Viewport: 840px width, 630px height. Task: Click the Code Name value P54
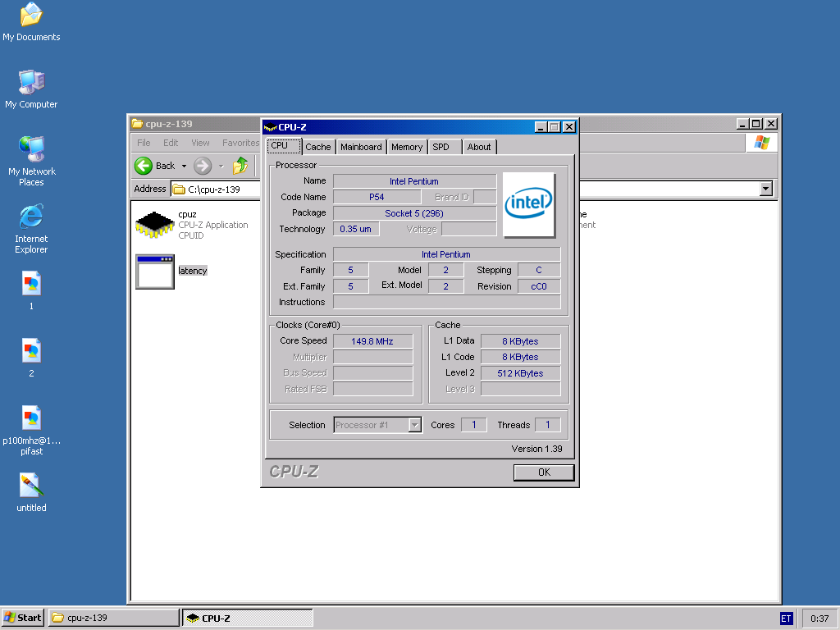[x=377, y=197]
